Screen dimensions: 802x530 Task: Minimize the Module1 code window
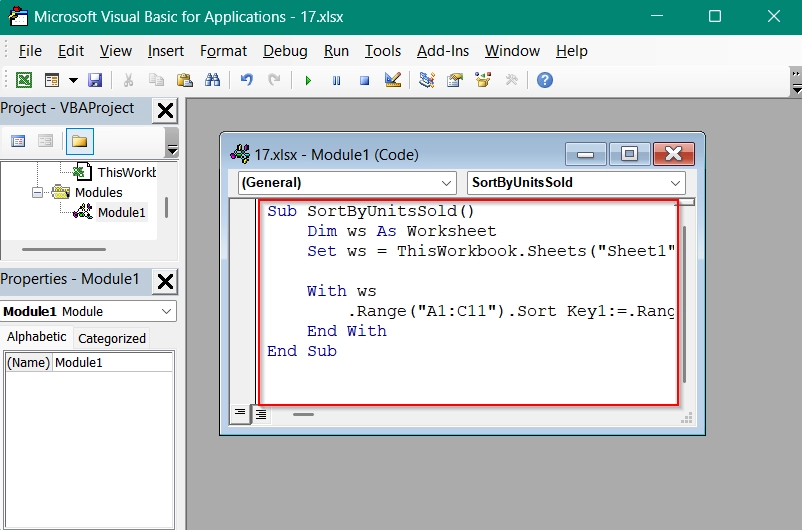586,154
